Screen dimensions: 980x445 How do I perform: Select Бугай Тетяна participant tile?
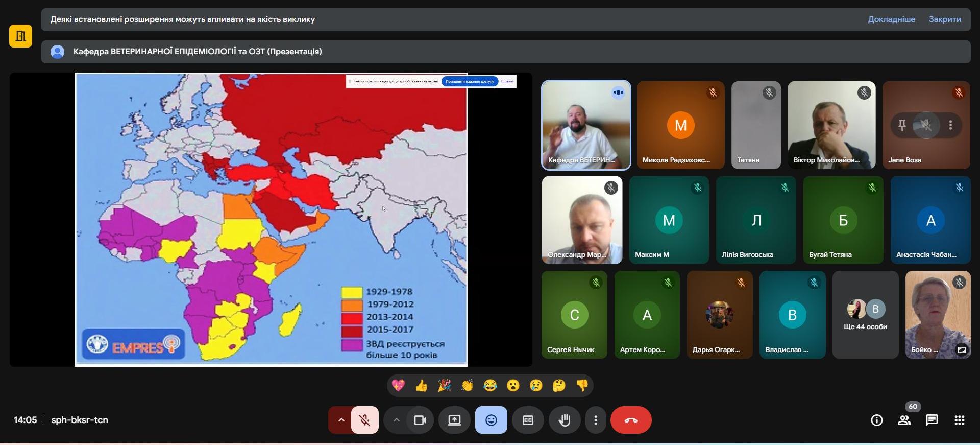(x=843, y=220)
